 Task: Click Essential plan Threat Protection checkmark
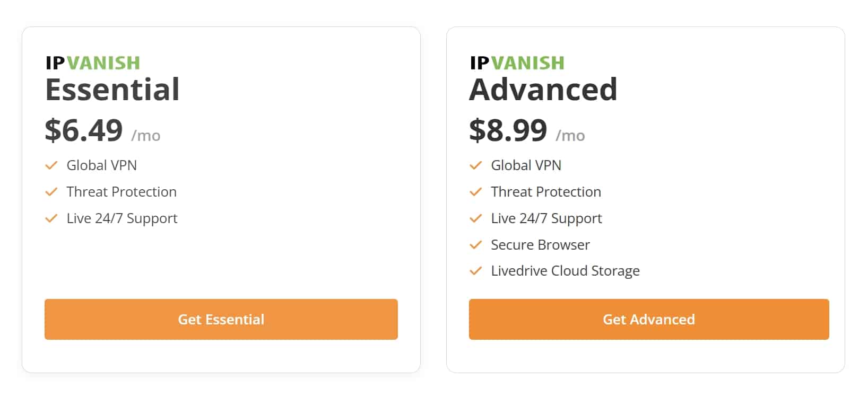pos(51,192)
